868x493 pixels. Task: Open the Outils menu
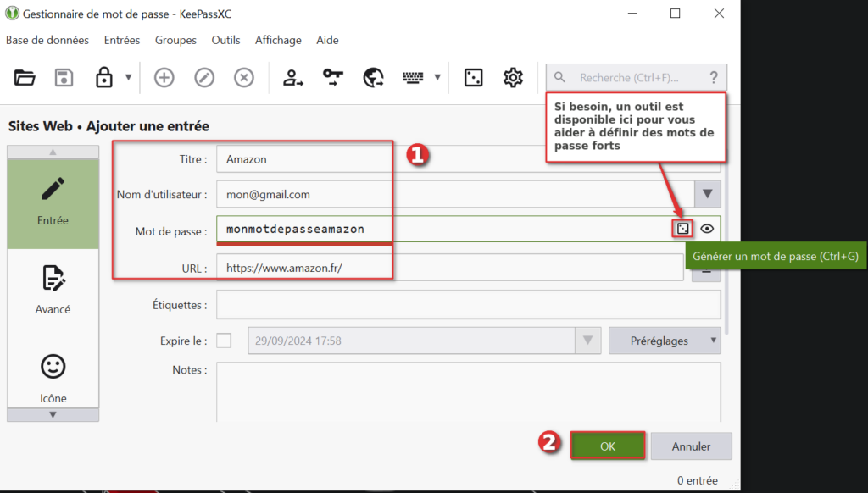(x=225, y=40)
